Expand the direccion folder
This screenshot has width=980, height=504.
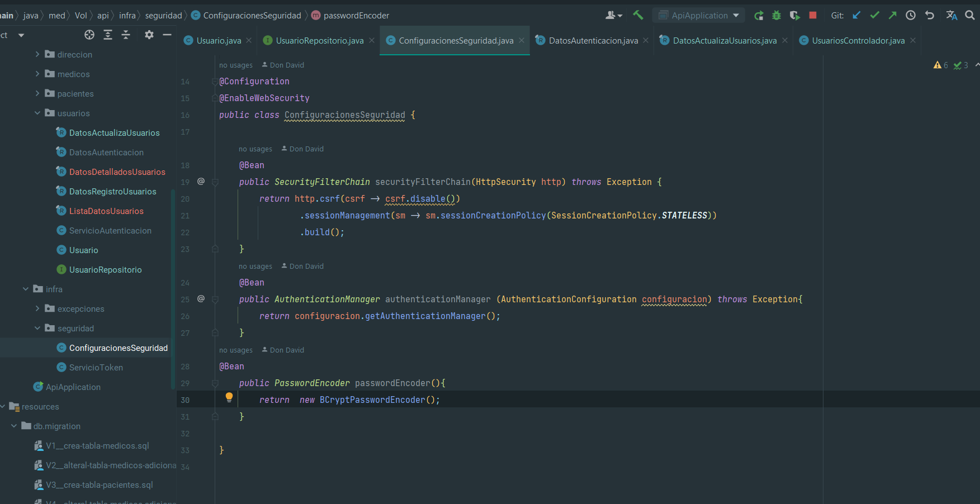point(37,54)
